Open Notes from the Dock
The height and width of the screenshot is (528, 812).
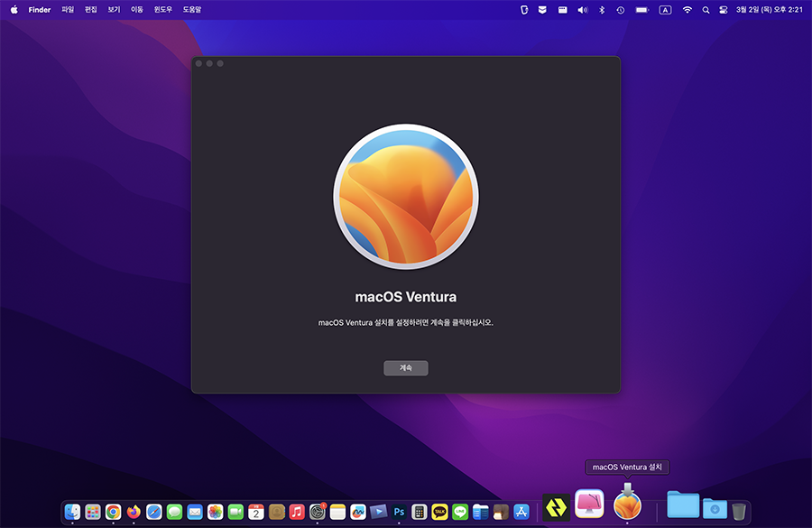tap(337, 512)
